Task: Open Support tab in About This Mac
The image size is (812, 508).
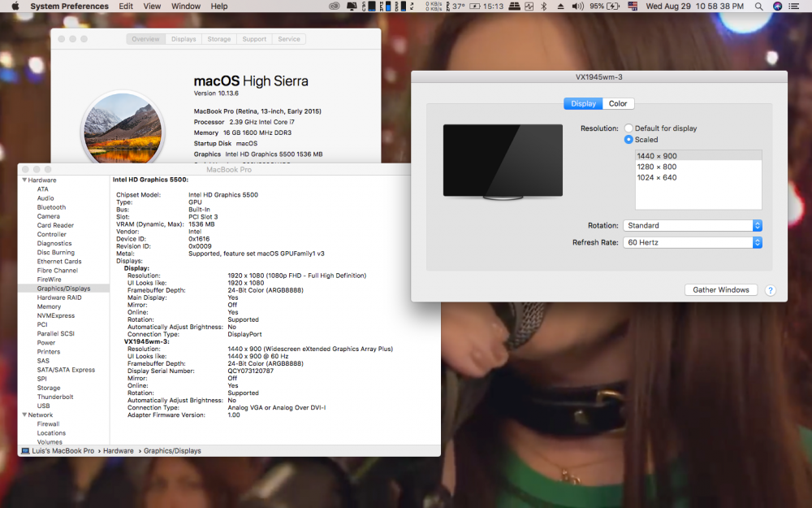Action: (254, 39)
